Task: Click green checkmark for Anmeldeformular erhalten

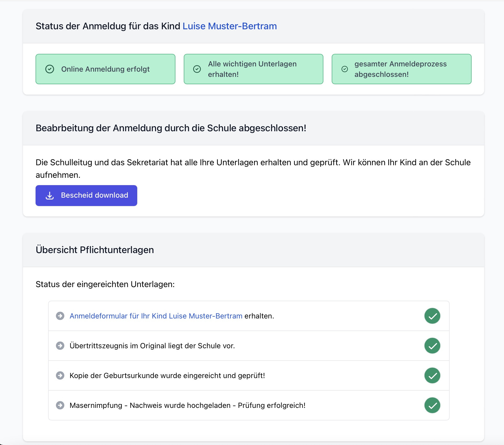Action: point(432,316)
